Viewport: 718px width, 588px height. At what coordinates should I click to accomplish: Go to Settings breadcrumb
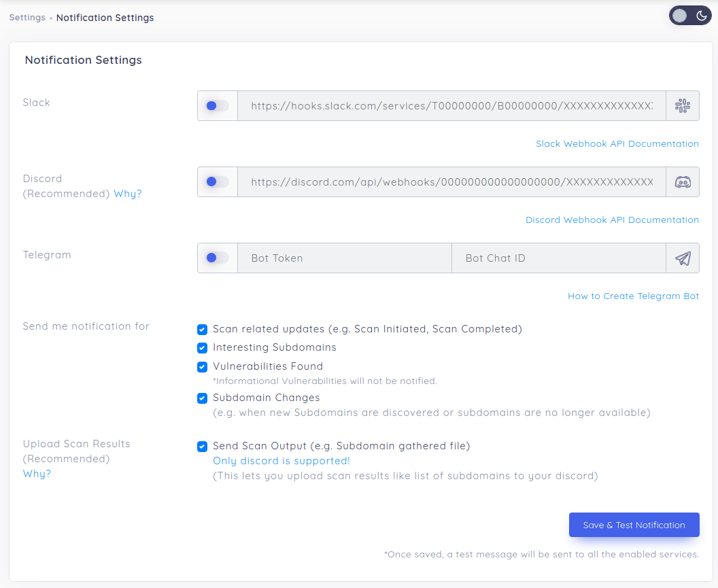coord(27,18)
